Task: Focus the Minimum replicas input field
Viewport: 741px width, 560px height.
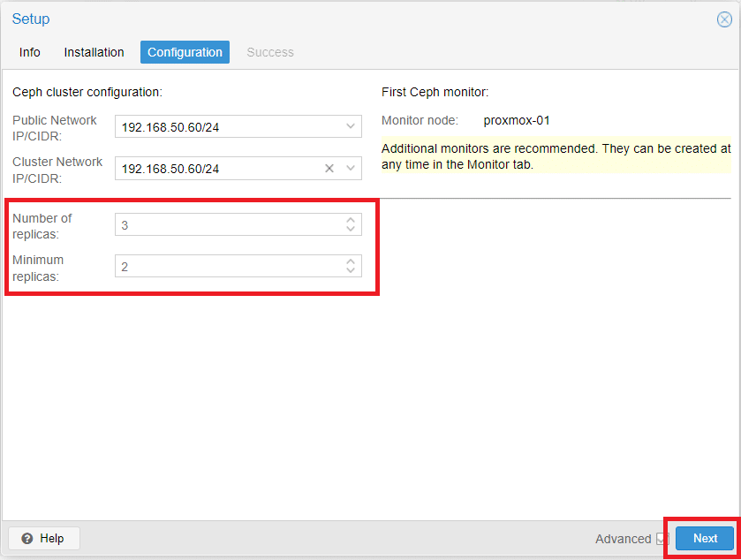Action: (x=230, y=266)
